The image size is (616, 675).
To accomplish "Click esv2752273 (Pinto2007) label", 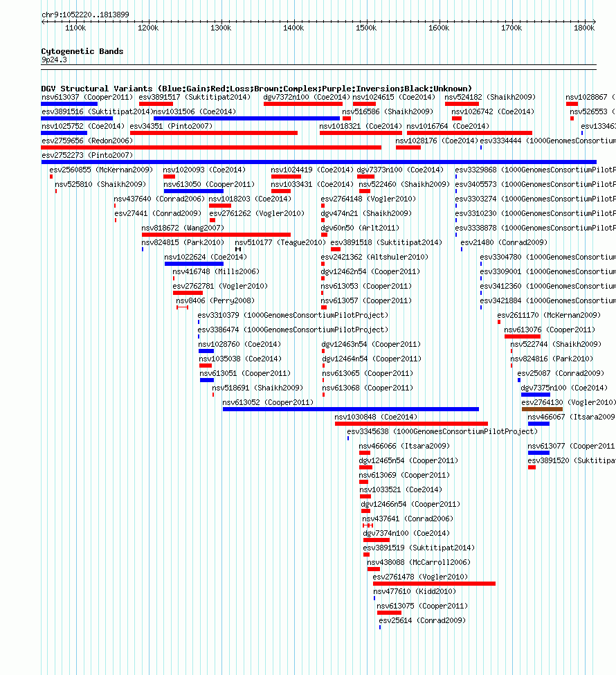I will click(x=87, y=155).
